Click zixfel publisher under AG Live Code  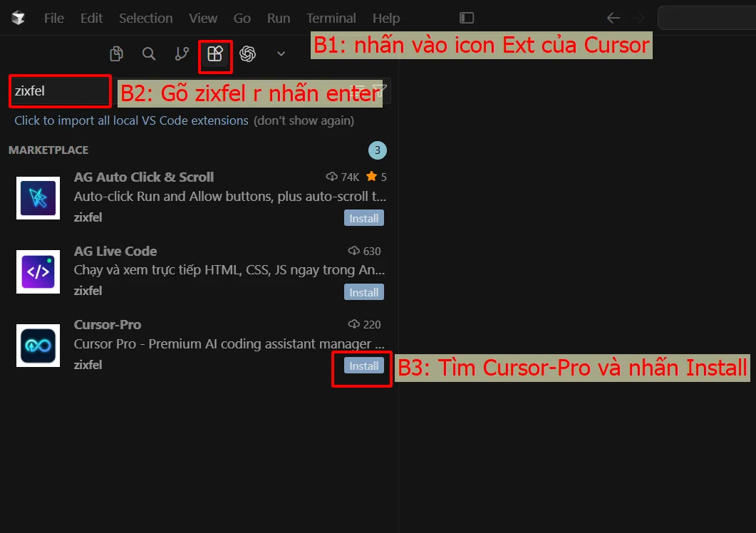coord(88,291)
